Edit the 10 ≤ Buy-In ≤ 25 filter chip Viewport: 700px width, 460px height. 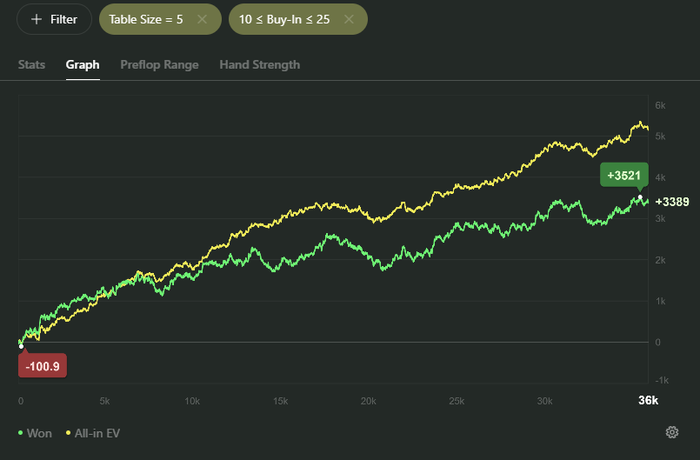coord(284,19)
